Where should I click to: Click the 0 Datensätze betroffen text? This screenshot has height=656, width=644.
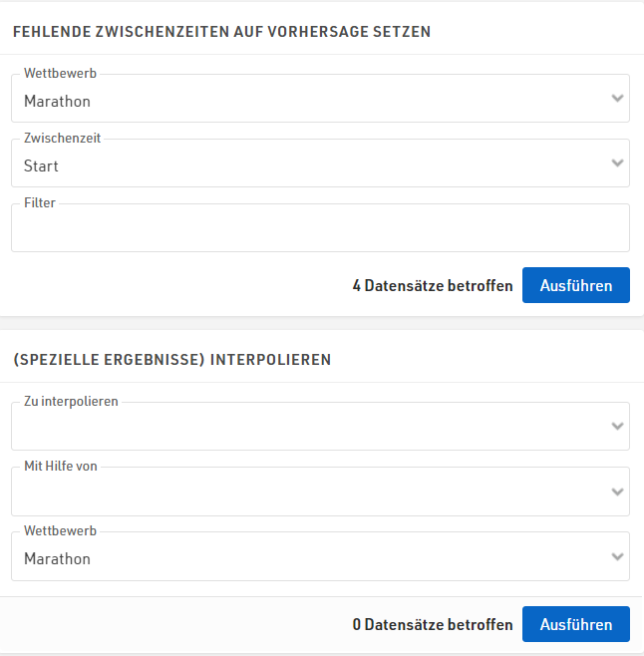point(433,625)
